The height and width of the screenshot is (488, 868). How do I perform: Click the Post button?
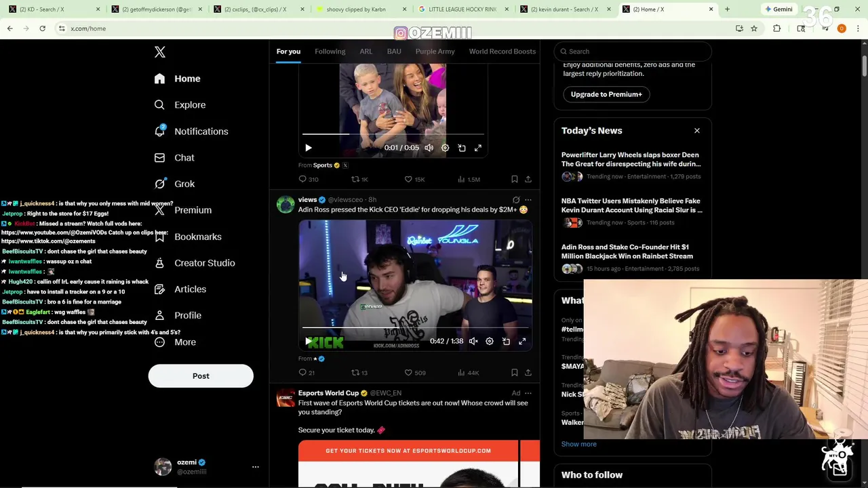201,376
